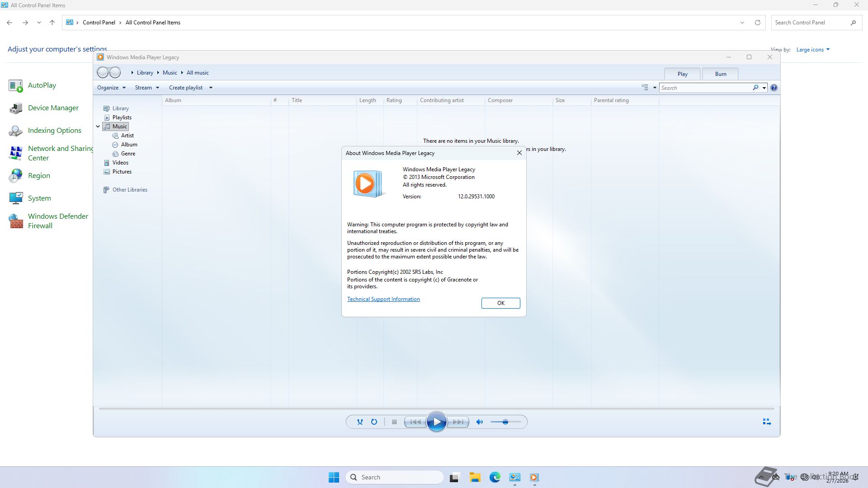This screenshot has width=868, height=488.
Task: Mute the volume speaker icon
Action: 480,422
